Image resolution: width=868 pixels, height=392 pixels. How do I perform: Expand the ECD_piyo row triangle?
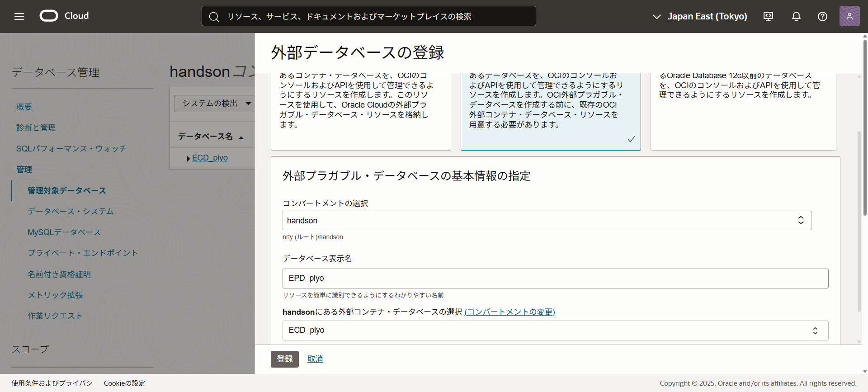[x=188, y=158]
